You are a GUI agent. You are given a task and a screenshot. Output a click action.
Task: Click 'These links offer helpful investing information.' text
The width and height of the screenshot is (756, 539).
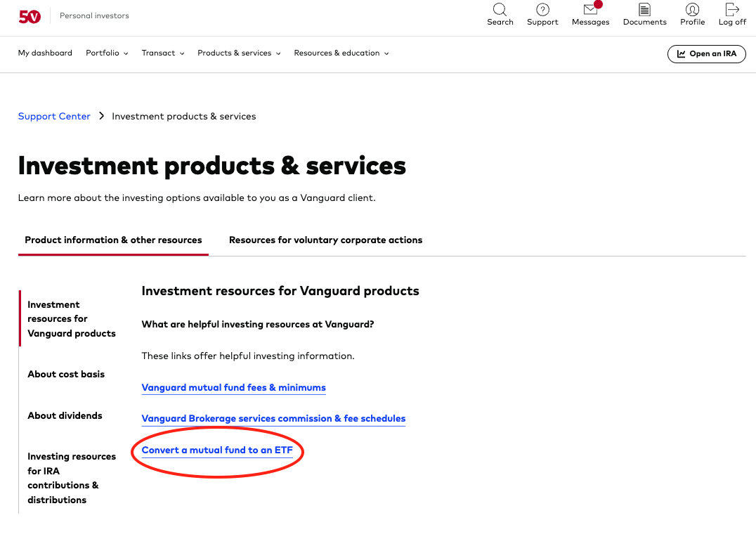248,356
